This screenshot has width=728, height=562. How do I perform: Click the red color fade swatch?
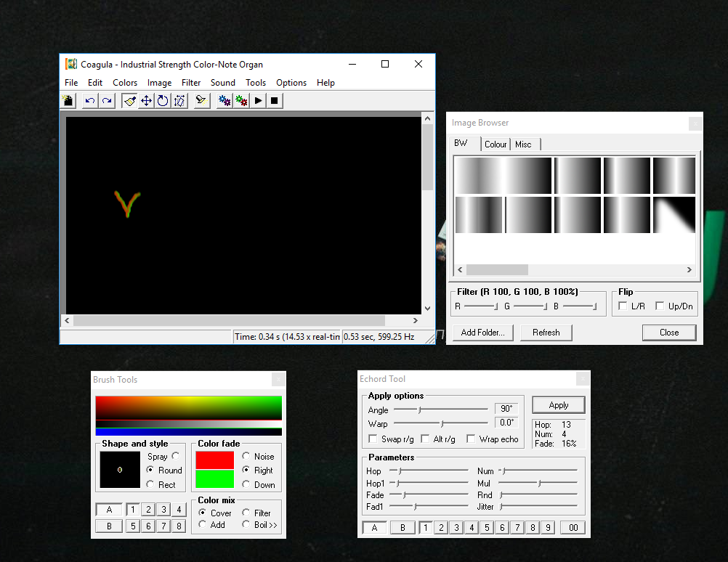pos(214,460)
